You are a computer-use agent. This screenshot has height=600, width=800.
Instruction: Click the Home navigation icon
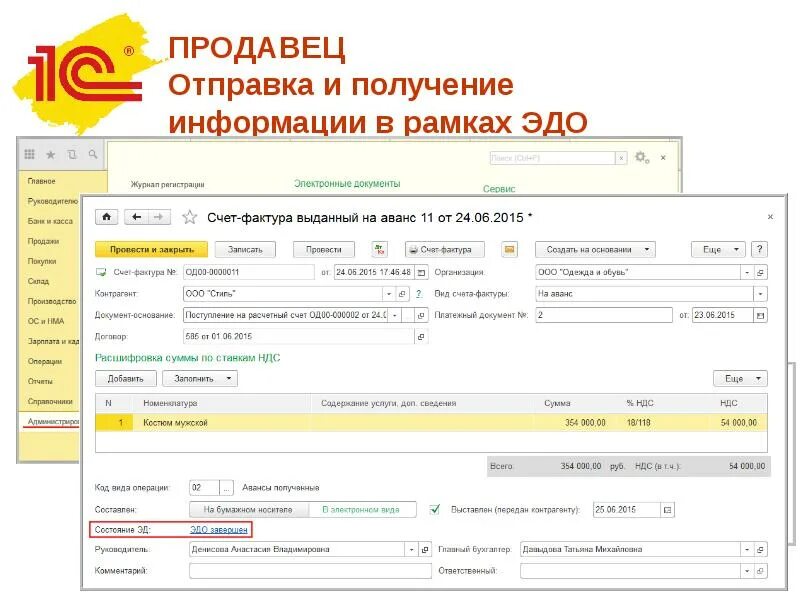pos(107,216)
